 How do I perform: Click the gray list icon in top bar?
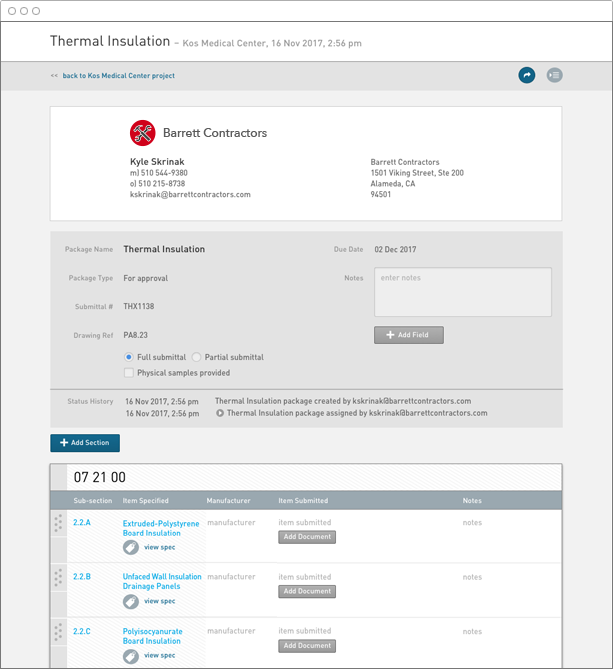[554, 75]
